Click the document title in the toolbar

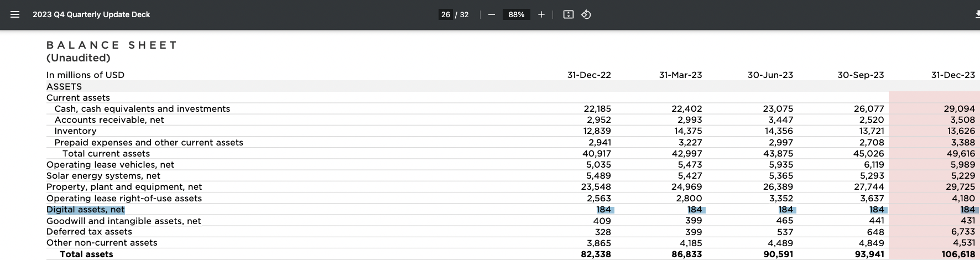(91, 14)
